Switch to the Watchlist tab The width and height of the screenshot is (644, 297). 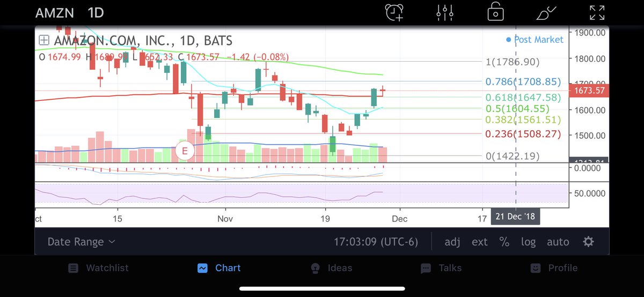pyautogui.click(x=98, y=268)
